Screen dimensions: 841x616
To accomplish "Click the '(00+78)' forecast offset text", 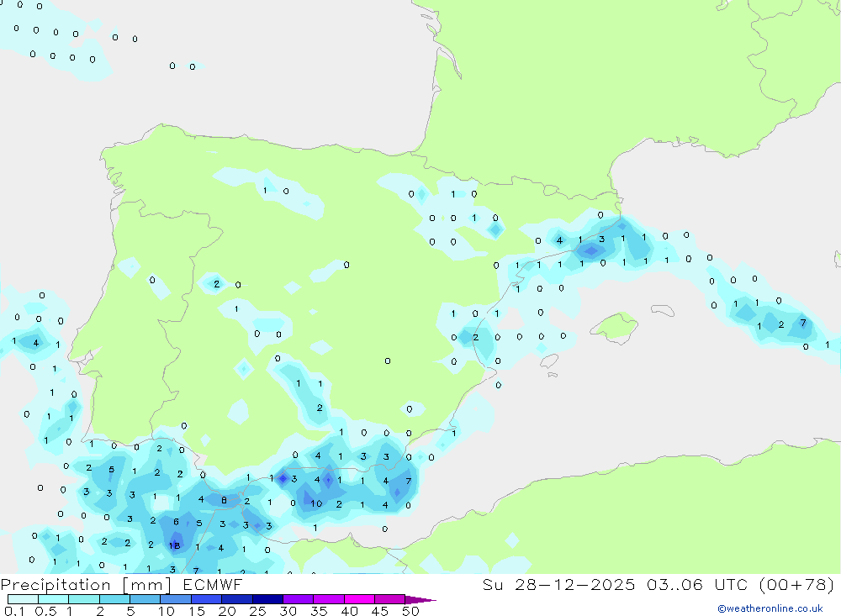I will click(x=797, y=584).
